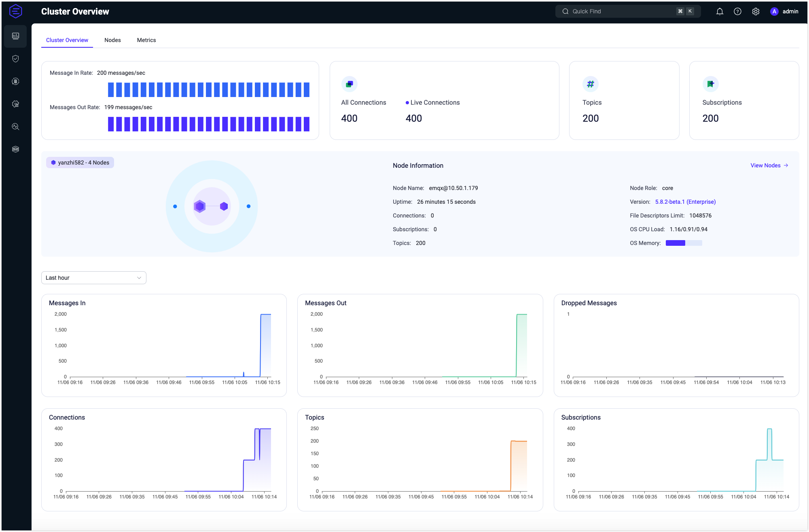Screen dimensions: 809x532
Task: Open the stacked layers sidebar icon
Action: click(x=15, y=149)
